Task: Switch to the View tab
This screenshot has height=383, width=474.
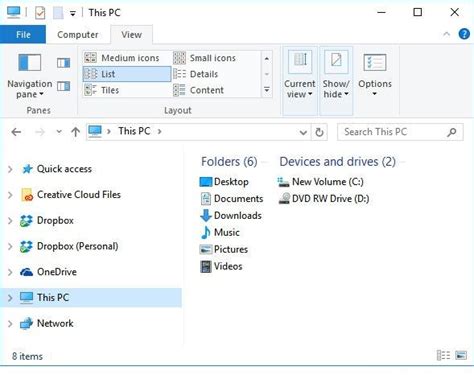Action: 131,35
